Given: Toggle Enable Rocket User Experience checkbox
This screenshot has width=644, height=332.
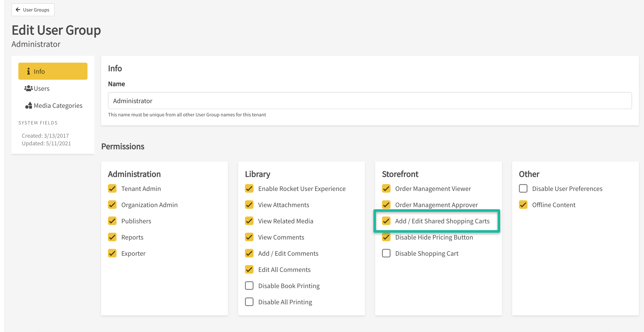Looking at the screenshot, I should 249,189.
